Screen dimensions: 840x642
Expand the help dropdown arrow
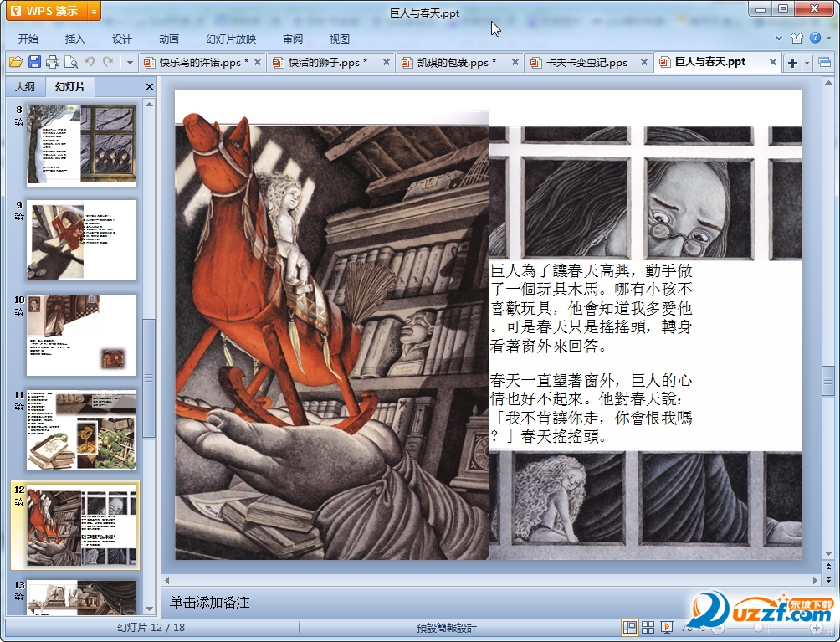(x=829, y=38)
